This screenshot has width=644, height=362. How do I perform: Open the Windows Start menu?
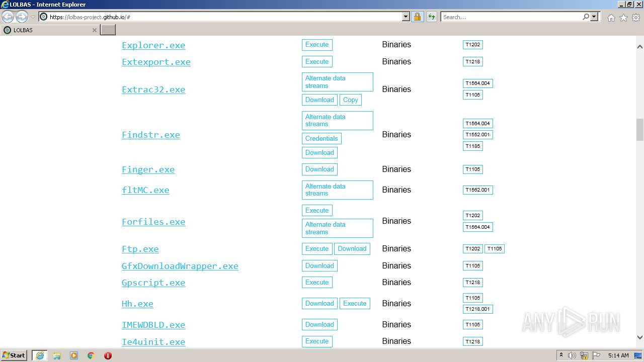pos(14,355)
